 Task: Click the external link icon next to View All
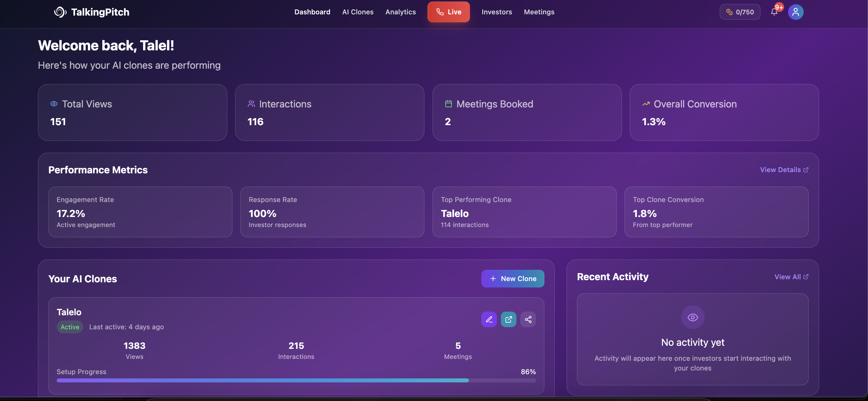click(806, 277)
